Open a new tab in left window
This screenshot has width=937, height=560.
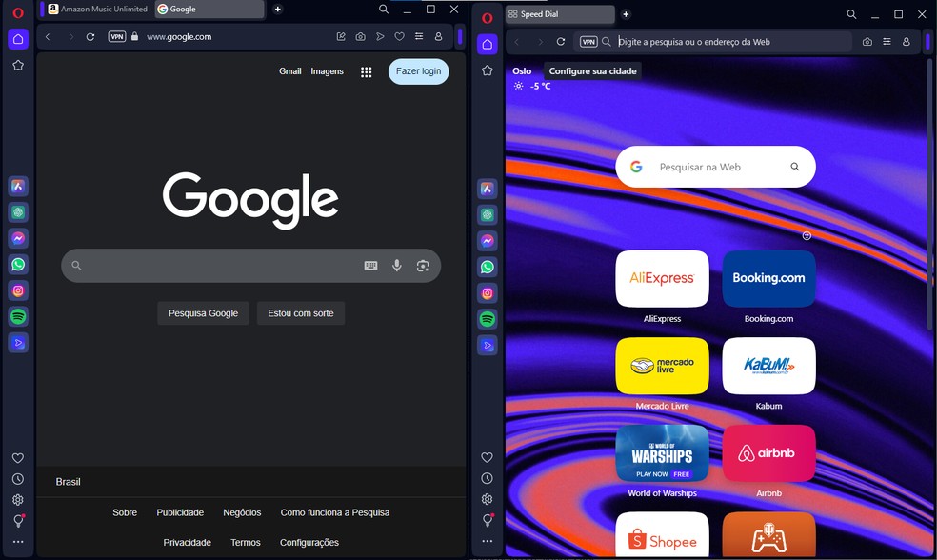277,9
